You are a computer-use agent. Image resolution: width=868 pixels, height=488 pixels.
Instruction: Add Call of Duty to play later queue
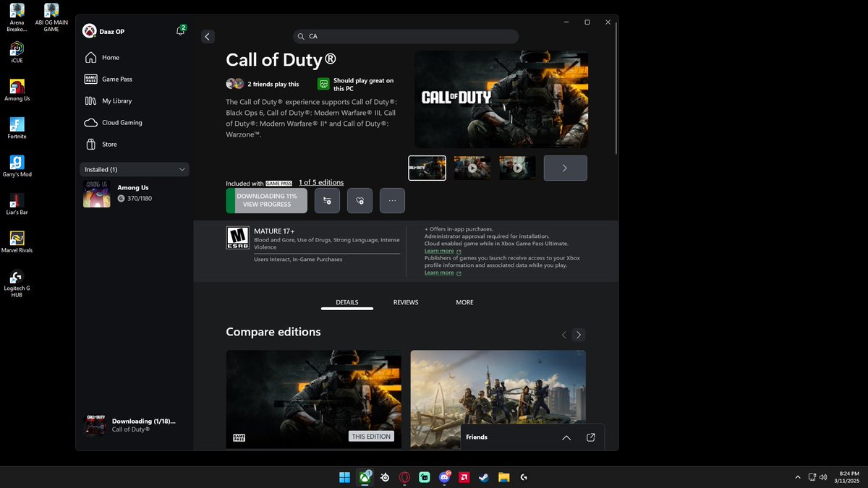pos(327,200)
